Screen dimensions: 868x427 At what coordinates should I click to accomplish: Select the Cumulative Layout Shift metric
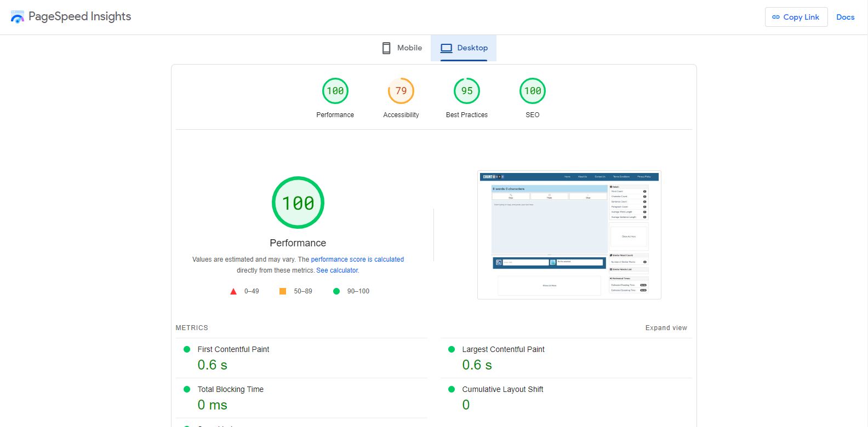click(x=502, y=389)
